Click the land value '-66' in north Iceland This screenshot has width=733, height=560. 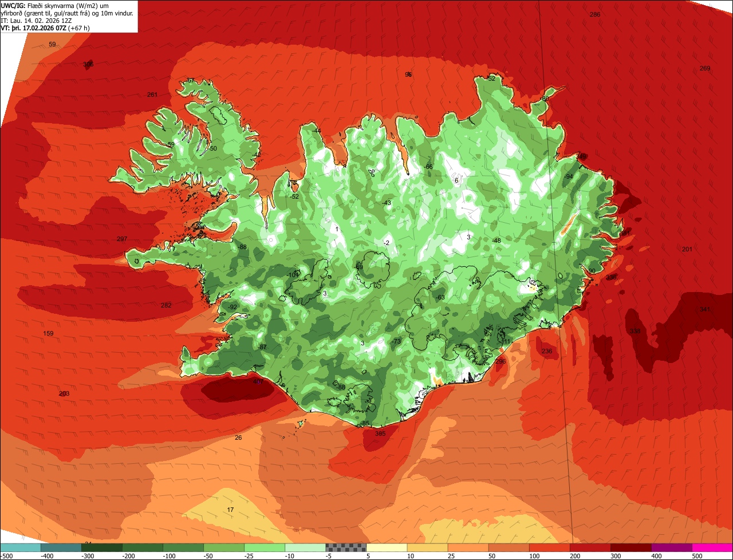428,167
